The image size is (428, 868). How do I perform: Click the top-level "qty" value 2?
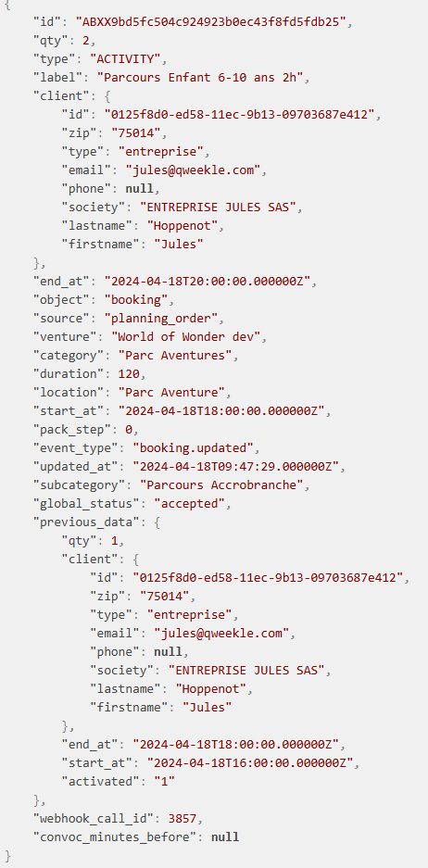coord(86,41)
